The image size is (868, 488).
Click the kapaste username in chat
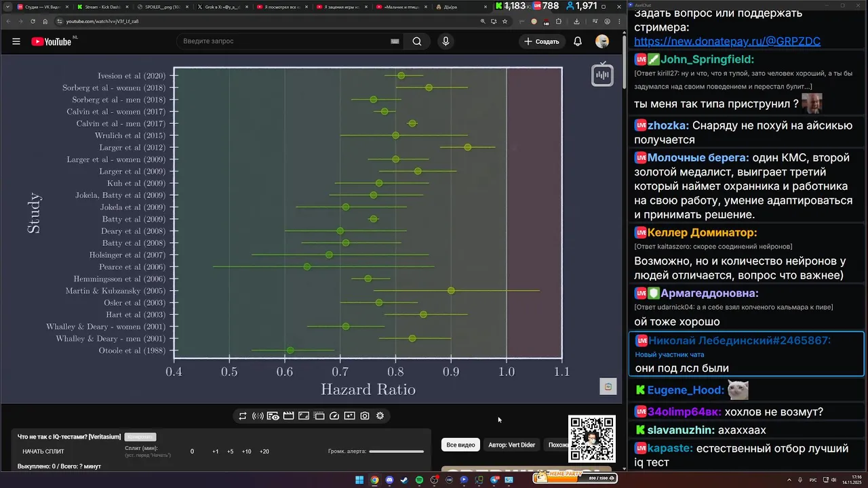tap(669, 448)
